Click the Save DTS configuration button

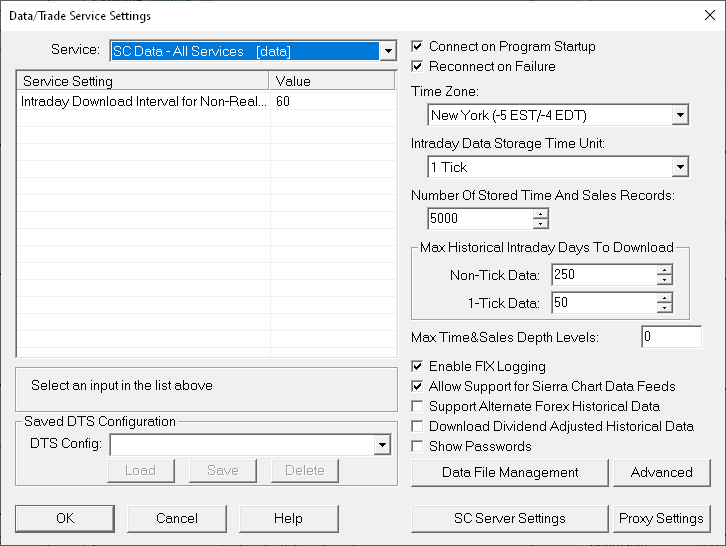(x=223, y=471)
